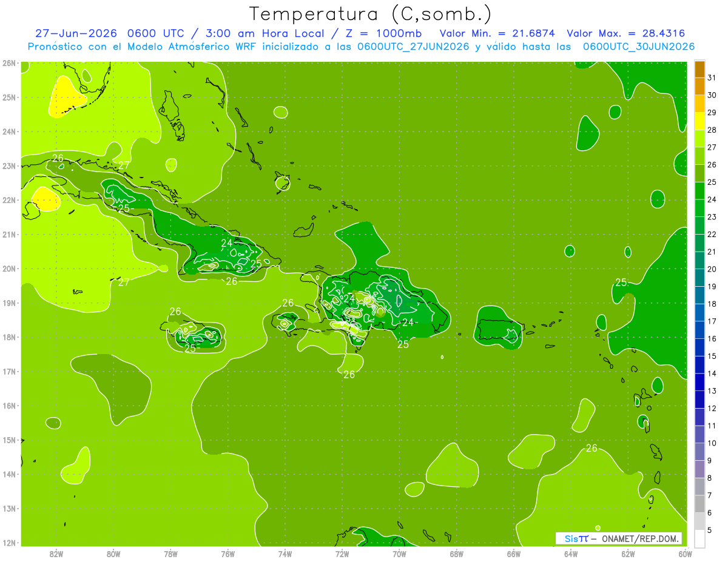Click the "14" value on the color scale
Viewport: 728px width, 562px height.
tap(712, 373)
